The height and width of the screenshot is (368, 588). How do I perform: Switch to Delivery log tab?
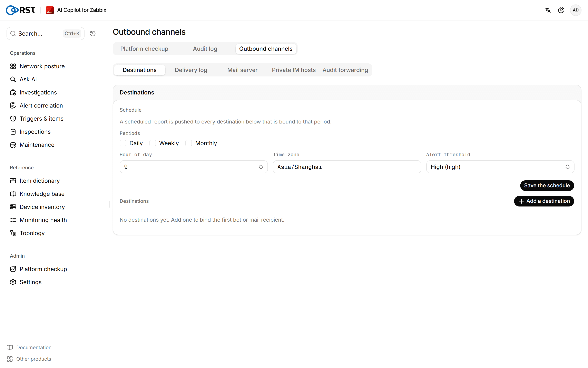(191, 70)
